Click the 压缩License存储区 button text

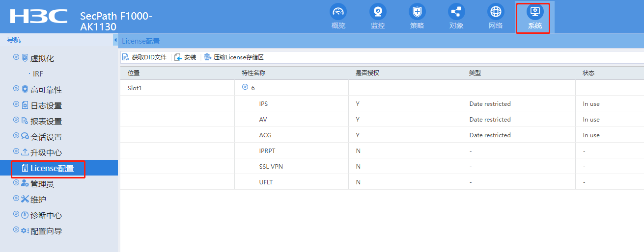coord(239,57)
